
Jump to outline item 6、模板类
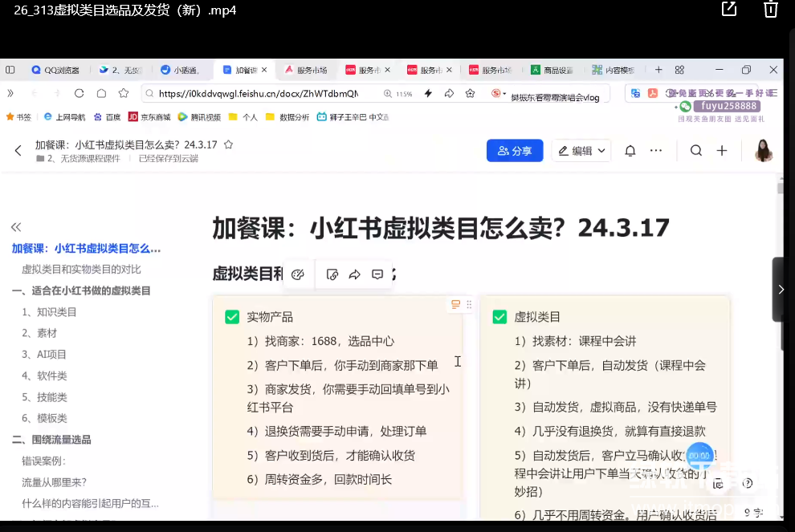(x=45, y=419)
